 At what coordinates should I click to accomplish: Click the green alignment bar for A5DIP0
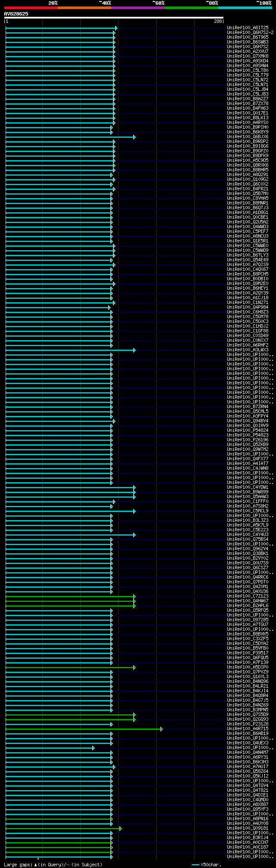click(70, 668)
